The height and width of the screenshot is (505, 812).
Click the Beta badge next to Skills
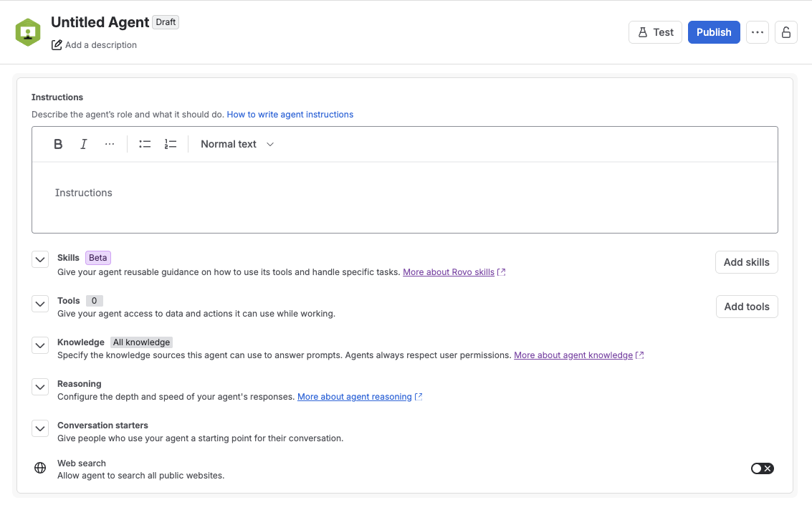(98, 258)
